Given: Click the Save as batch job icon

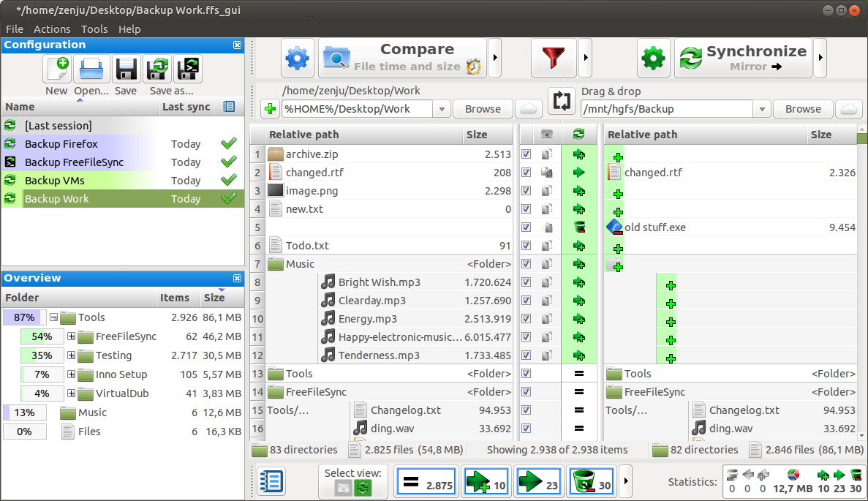Looking at the screenshot, I should (188, 68).
